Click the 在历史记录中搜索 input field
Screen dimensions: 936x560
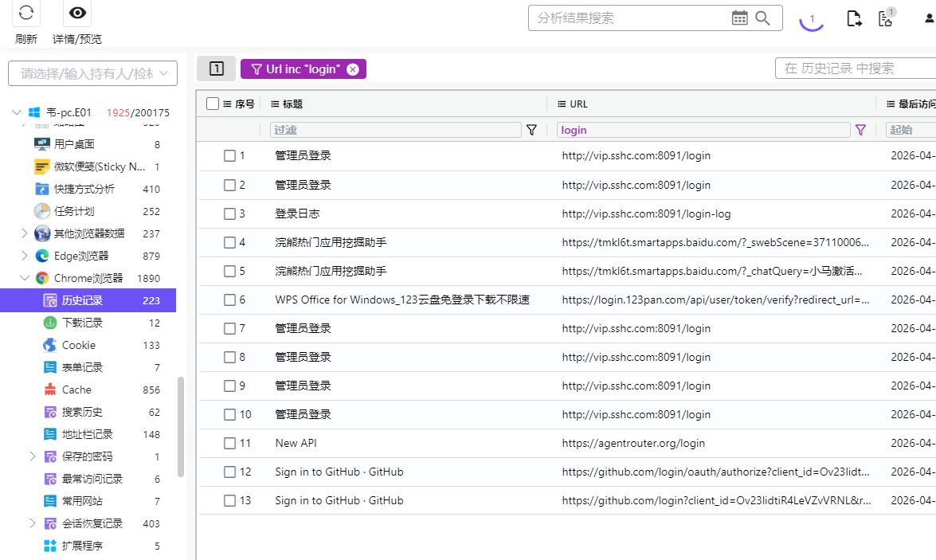pyautogui.click(x=856, y=68)
